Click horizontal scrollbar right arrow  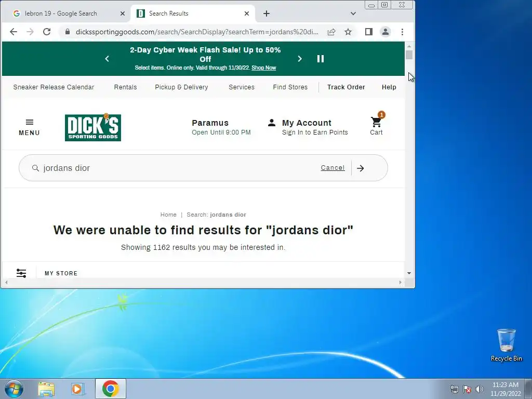401,282
